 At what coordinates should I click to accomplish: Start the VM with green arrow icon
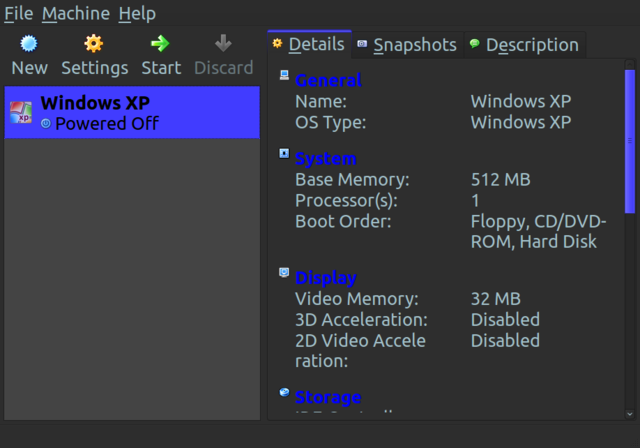click(x=160, y=43)
